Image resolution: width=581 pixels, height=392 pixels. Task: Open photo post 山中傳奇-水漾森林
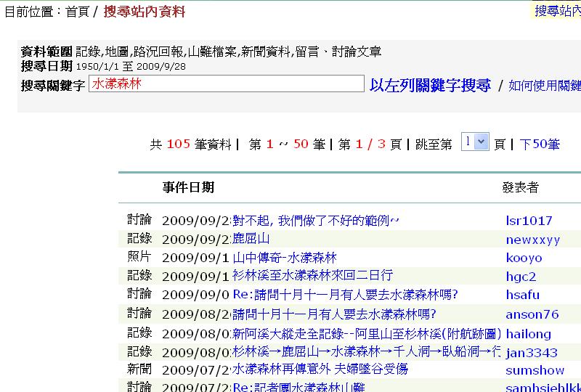[285, 258]
